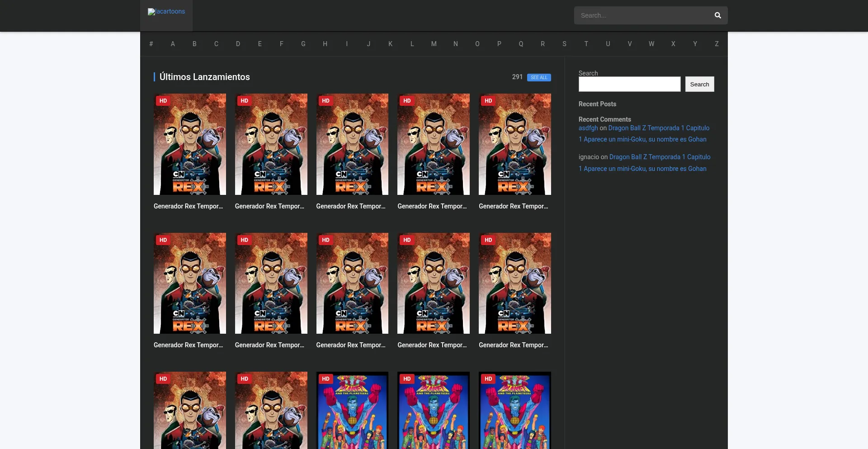Click the Últimos Lanzamientos heading

click(205, 77)
